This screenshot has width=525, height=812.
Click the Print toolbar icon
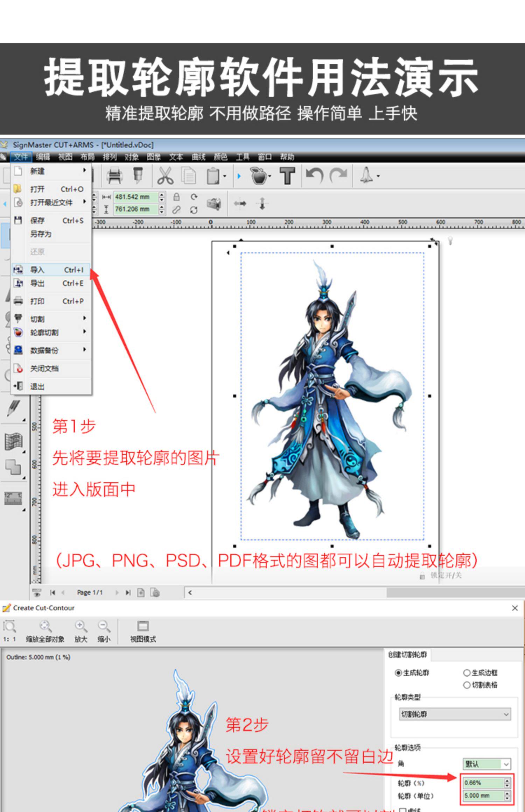[x=115, y=176]
